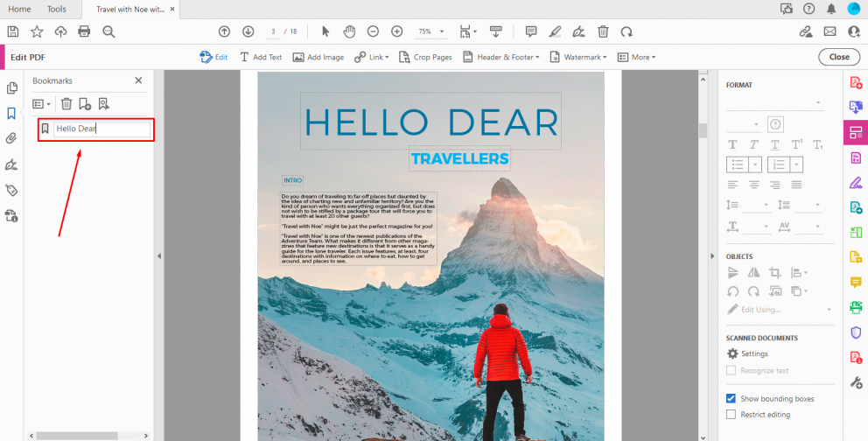Rotate object counterclockwise

[733, 291]
